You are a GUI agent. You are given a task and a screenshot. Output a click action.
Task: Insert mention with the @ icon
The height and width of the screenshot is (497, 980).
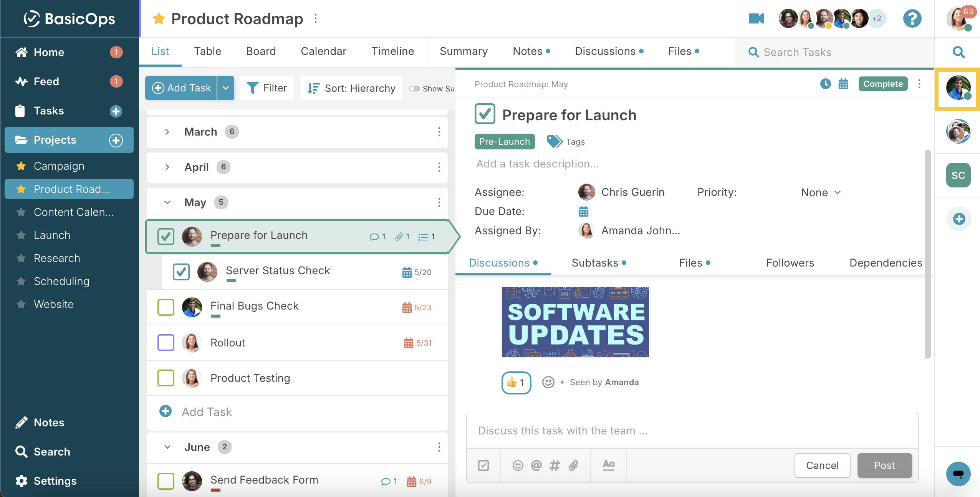[x=536, y=466]
